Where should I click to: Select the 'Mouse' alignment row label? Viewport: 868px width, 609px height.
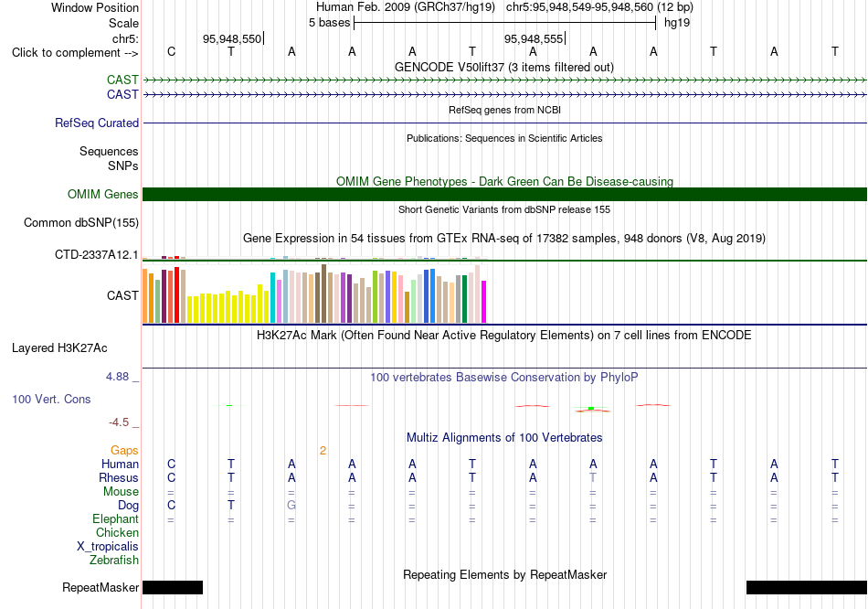point(121,492)
